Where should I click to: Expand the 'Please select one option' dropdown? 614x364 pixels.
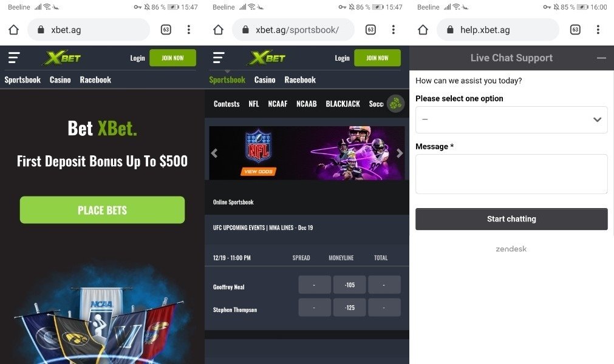point(511,120)
